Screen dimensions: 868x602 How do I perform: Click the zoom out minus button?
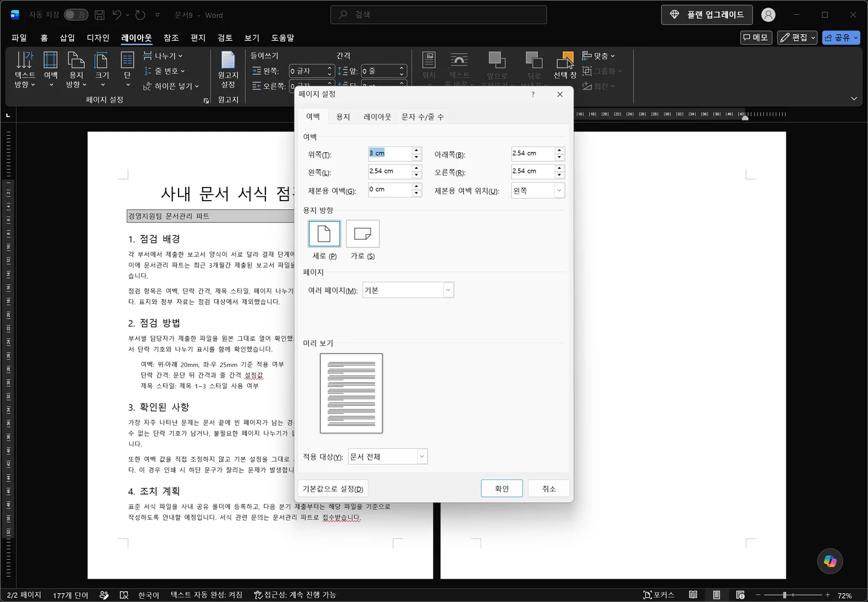pos(758,595)
